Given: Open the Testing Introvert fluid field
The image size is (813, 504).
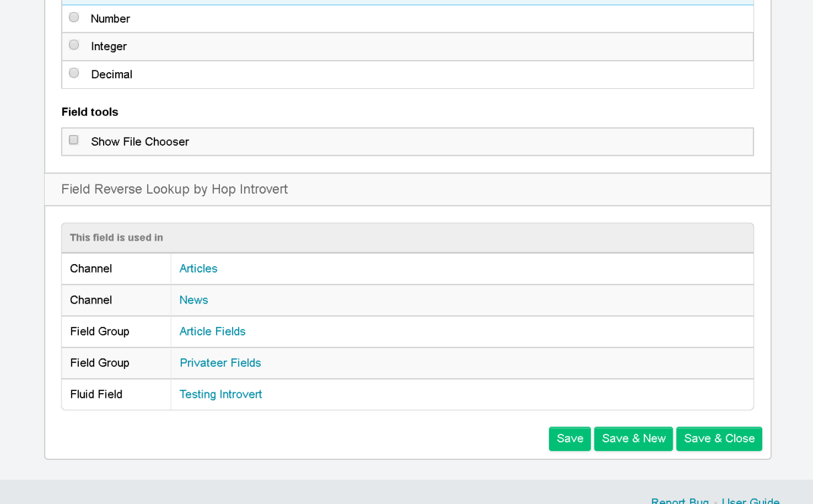Looking at the screenshot, I should coord(221,394).
